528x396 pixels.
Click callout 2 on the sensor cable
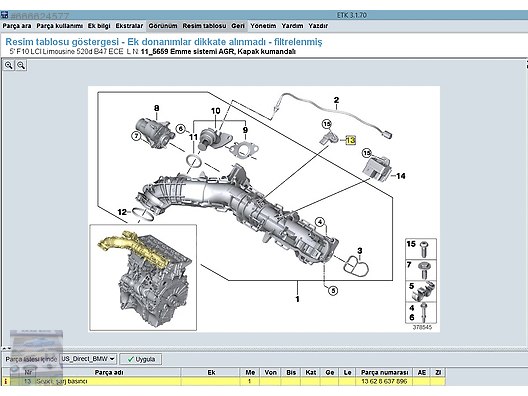336,100
